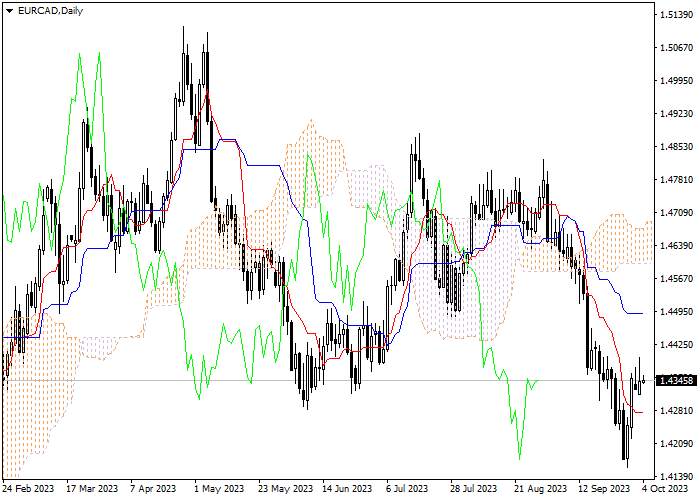Click the 1.42090 price axis label
Image resolution: width=700 pixels, height=500 pixels.
677,444
